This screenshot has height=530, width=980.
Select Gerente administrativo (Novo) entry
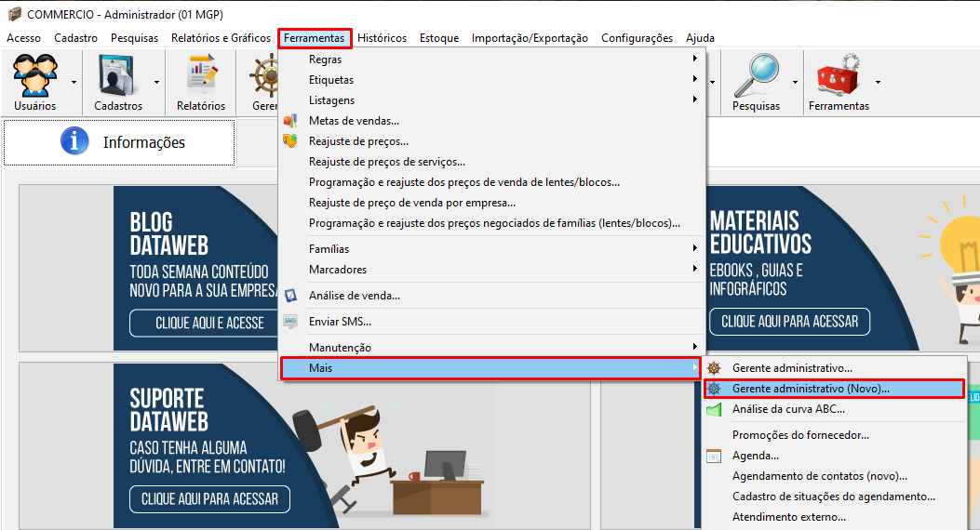[810, 389]
